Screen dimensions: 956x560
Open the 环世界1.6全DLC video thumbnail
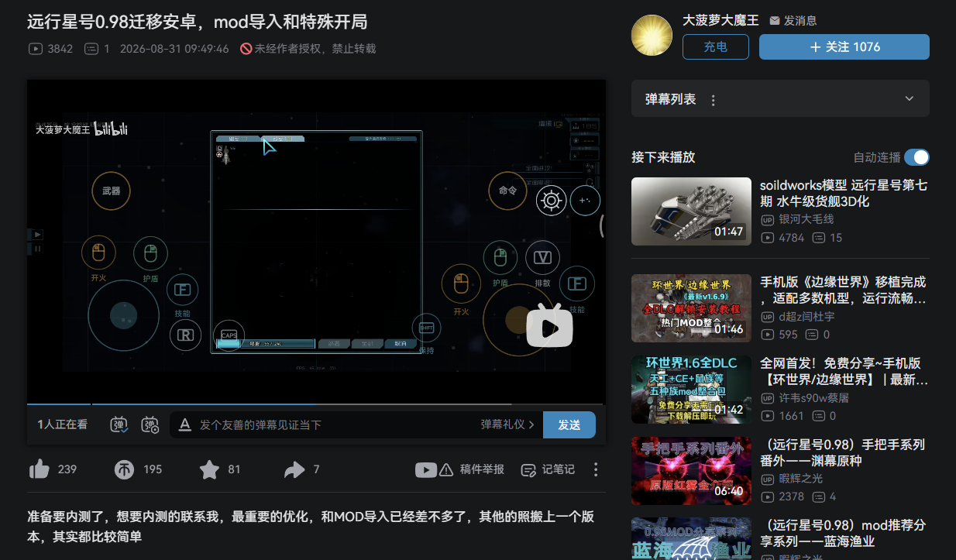tap(691, 390)
